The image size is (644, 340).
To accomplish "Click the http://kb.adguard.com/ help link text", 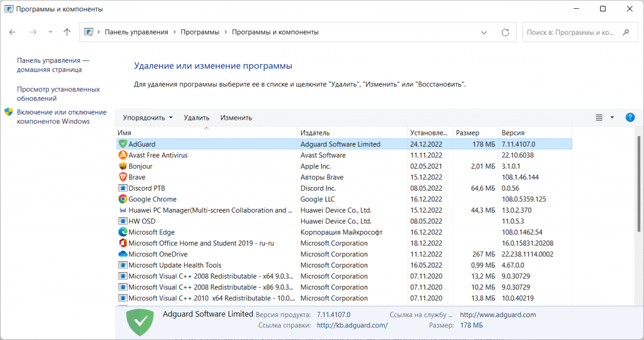I will coord(352,325).
